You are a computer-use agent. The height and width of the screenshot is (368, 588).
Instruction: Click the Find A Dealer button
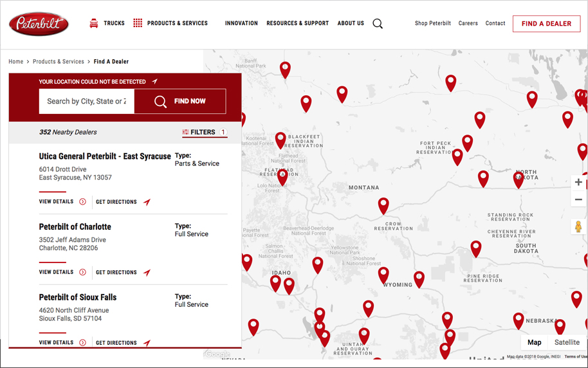point(546,24)
